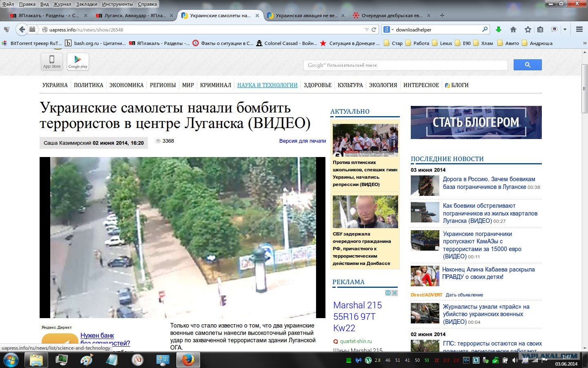
Task: Go to the Firefox home page icon
Action: coord(513,29)
